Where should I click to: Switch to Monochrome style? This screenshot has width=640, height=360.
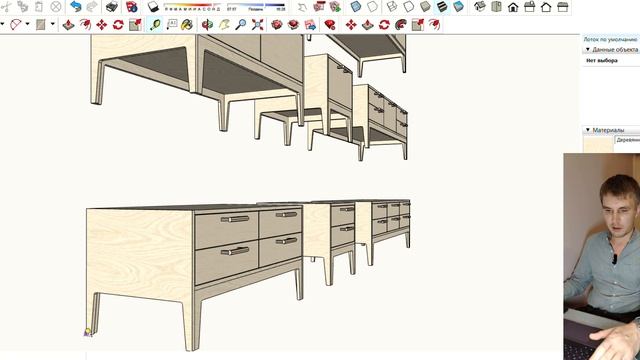(458, 7)
